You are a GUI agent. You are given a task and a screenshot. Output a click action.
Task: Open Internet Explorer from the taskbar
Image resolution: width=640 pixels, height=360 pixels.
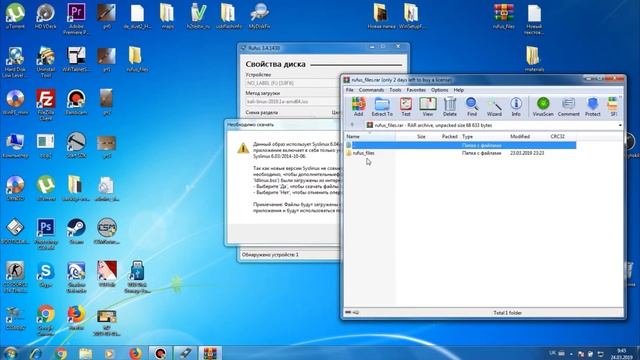pos(36,353)
